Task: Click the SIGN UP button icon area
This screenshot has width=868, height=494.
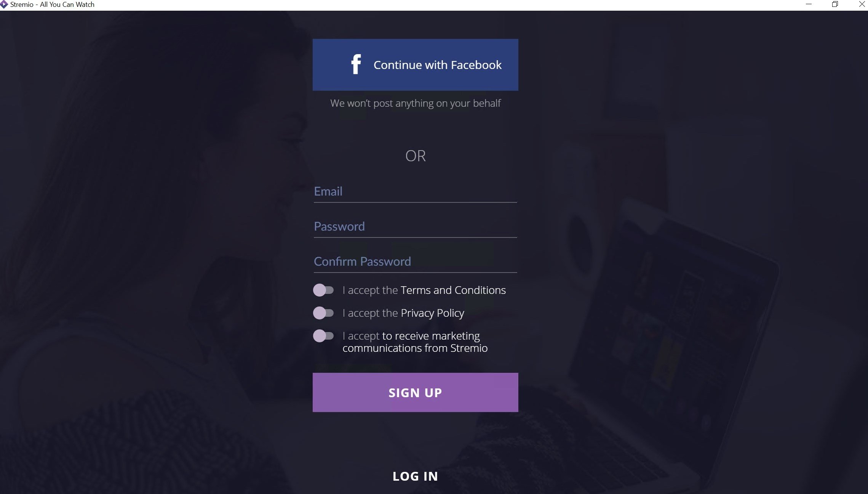Action: pos(416,393)
